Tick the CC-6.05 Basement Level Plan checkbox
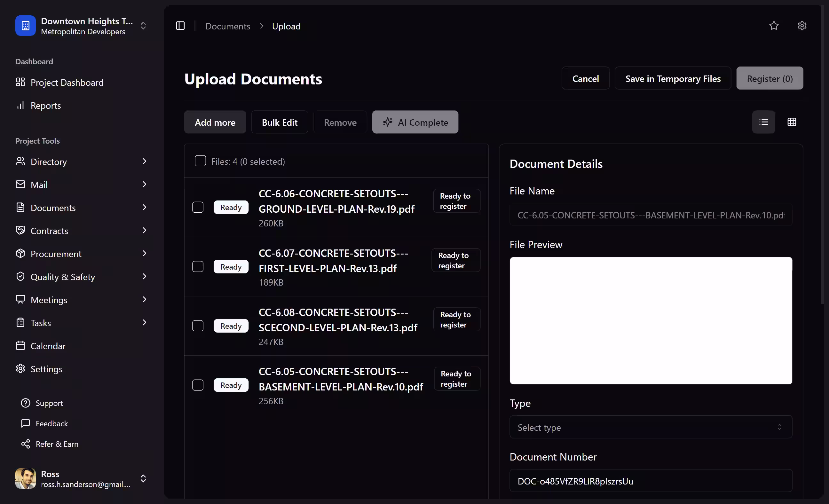Viewport: 829px width, 504px height. point(198,385)
